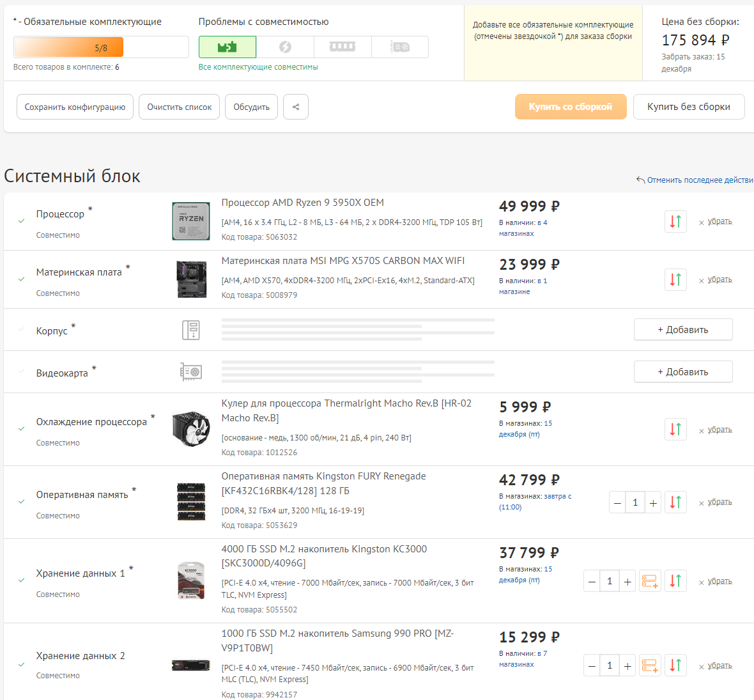Click the motherboard socket compatibility icon

(x=227, y=47)
